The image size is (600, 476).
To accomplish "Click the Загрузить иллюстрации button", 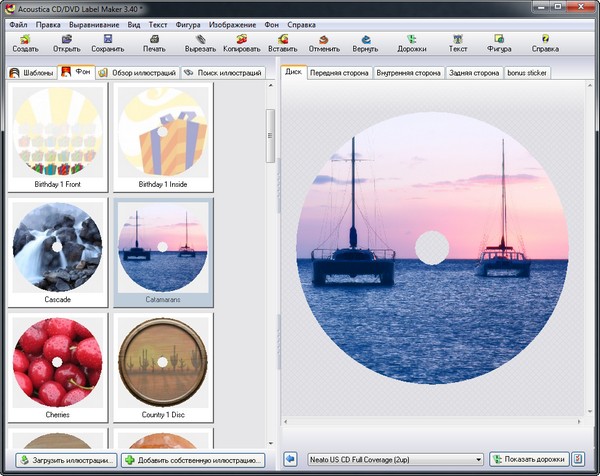I will (x=66, y=460).
